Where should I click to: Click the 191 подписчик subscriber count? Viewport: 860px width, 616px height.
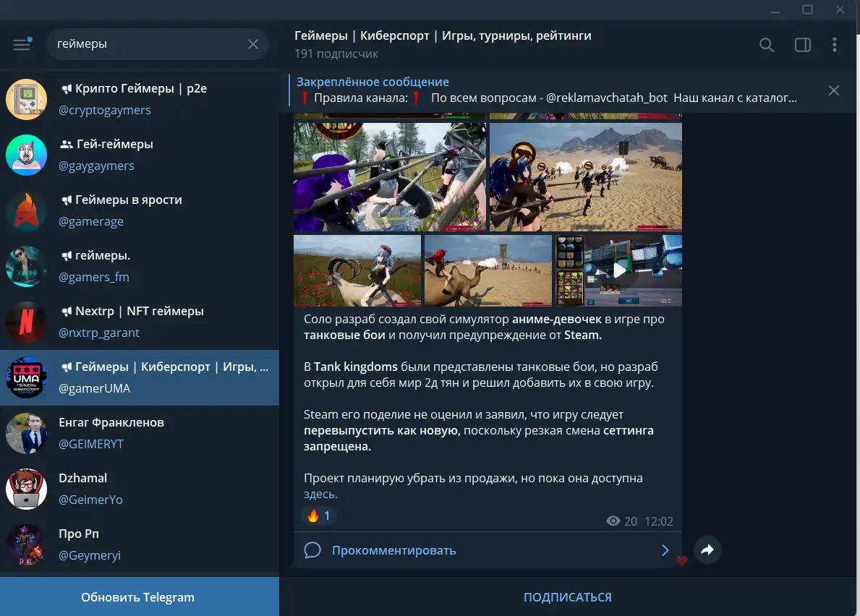[x=336, y=54]
